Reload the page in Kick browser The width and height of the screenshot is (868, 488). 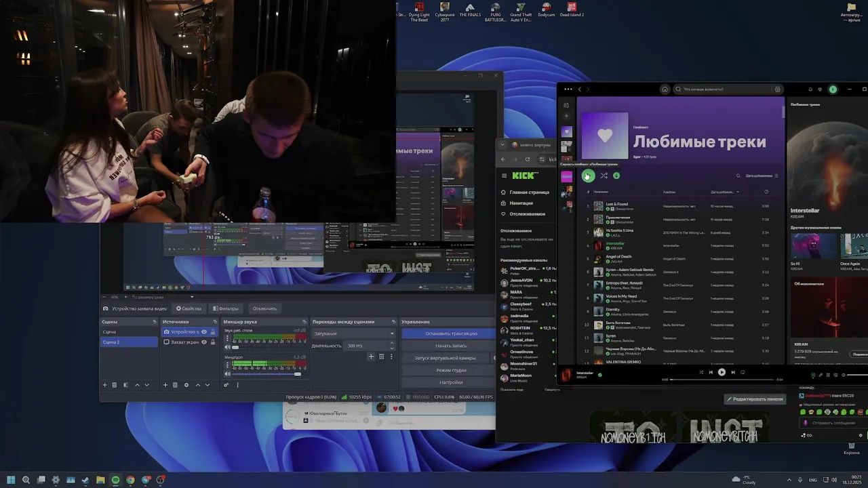point(528,159)
